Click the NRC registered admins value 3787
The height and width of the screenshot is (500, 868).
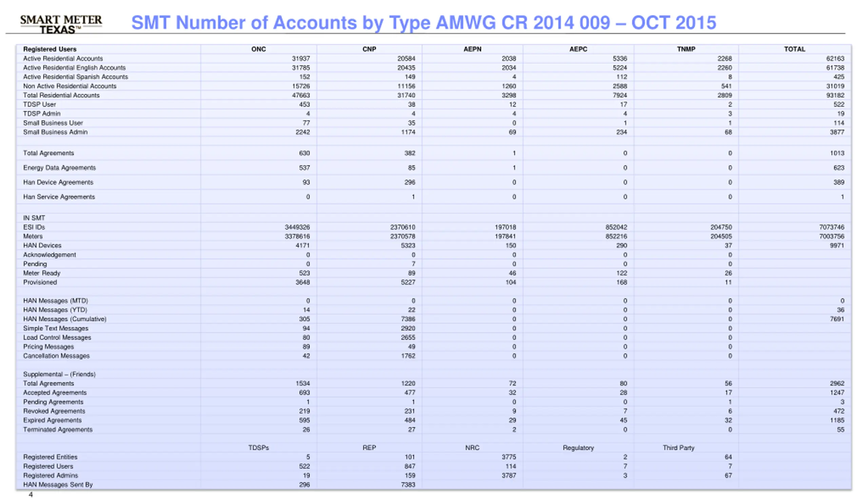coord(509,476)
